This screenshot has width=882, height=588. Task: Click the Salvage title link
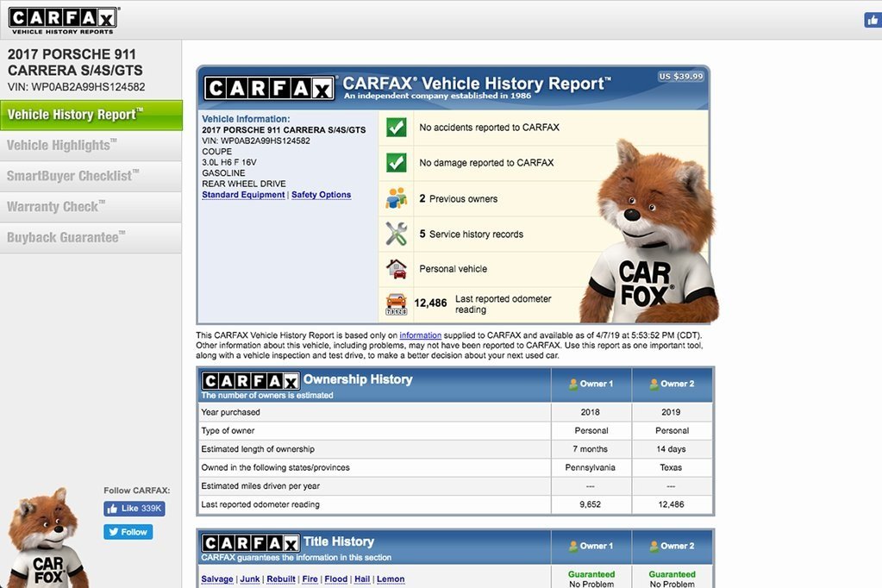(217, 579)
